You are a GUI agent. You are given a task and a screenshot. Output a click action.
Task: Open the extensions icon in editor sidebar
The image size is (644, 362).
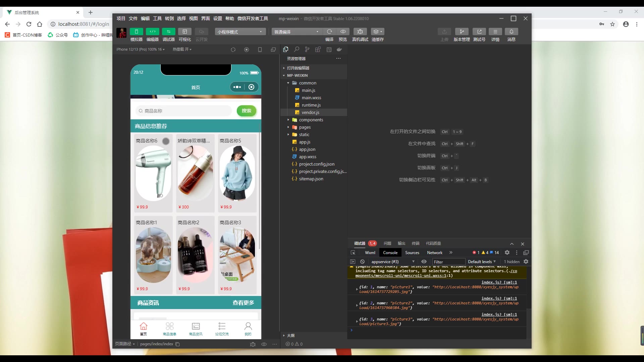(318, 49)
